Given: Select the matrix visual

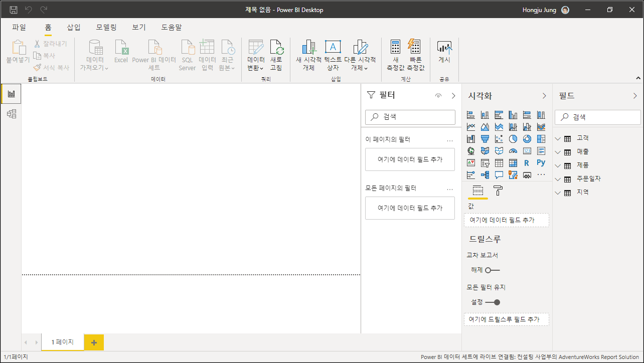Looking at the screenshot, I should click(x=513, y=163).
